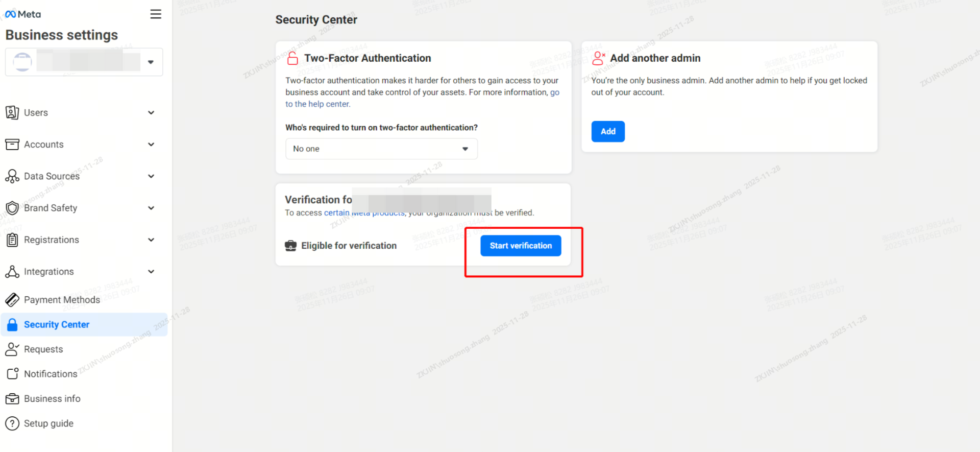Viewport: 980px width, 452px height.
Task: Click the Start verification button
Action: 521,246
